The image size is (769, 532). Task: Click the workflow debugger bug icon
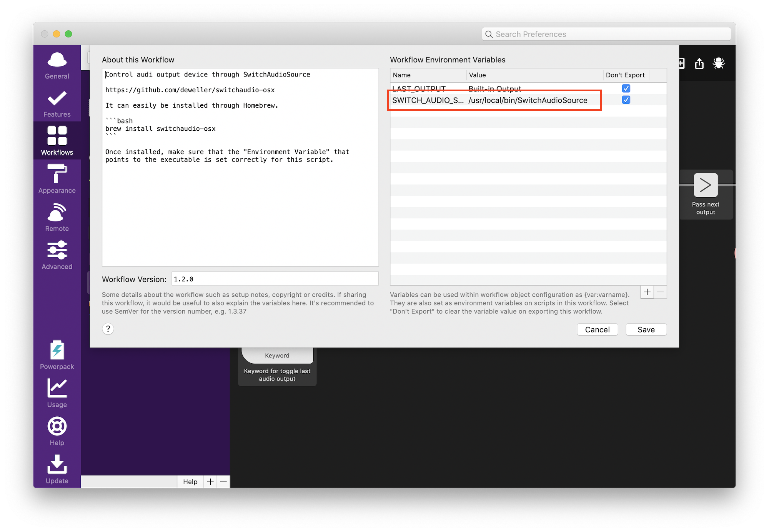click(x=718, y=63)
